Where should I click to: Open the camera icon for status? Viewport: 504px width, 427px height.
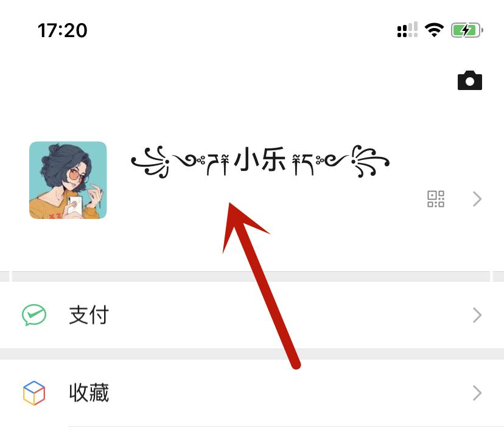point(469,80)
